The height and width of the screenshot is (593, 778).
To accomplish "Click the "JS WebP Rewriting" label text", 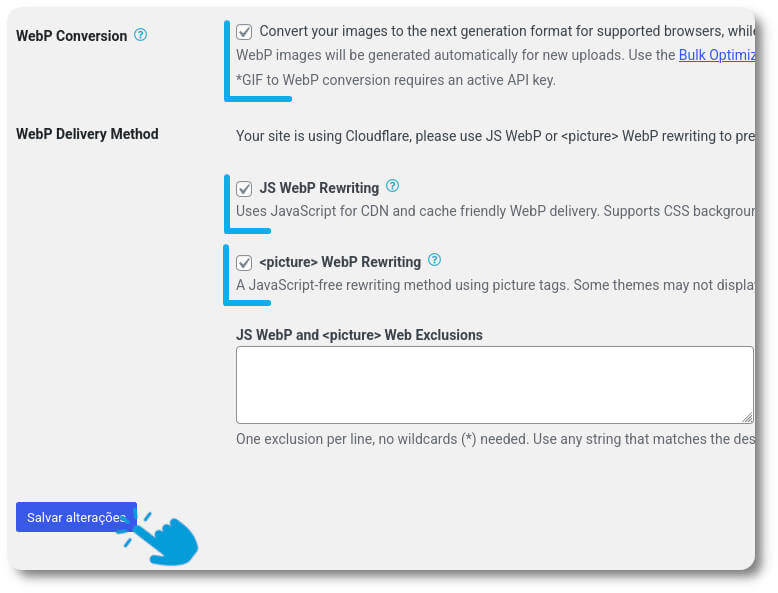I will [319, 188].
